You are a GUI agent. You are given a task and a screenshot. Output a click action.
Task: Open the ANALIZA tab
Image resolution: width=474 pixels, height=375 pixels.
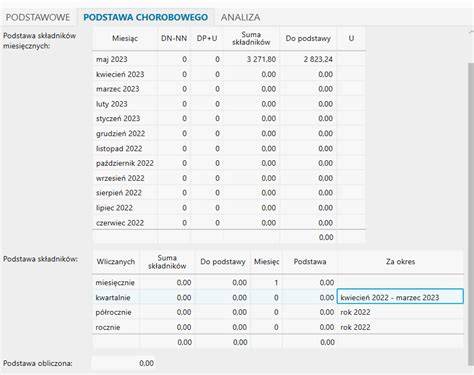[x=240, y=17]
